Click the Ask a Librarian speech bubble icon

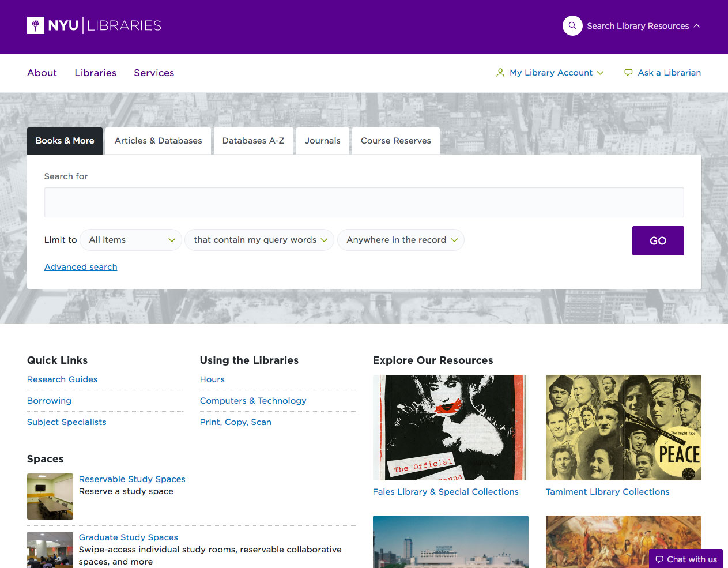(x=628, y=73)
